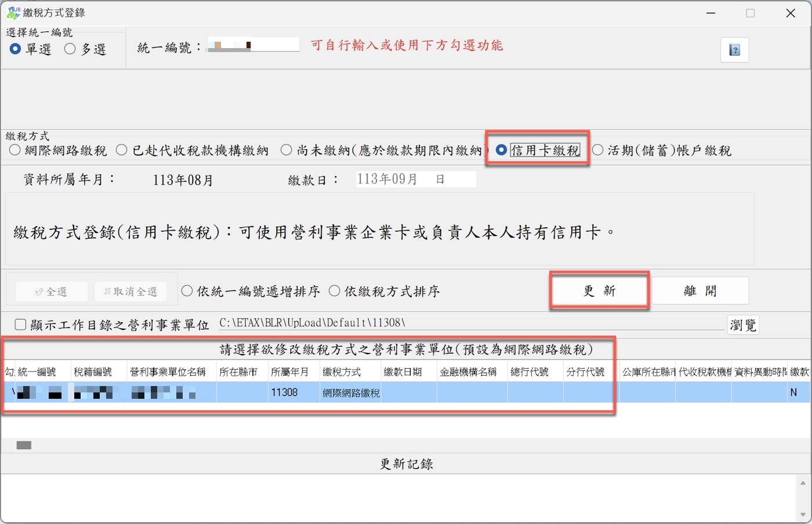
Task: Click the 總行代號 column header
Action: pos(535,372)
